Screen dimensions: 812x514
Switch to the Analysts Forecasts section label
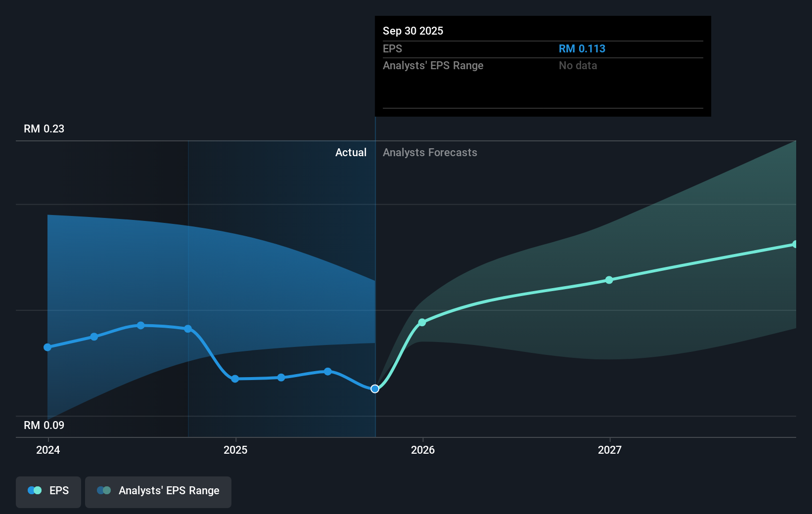430,153
